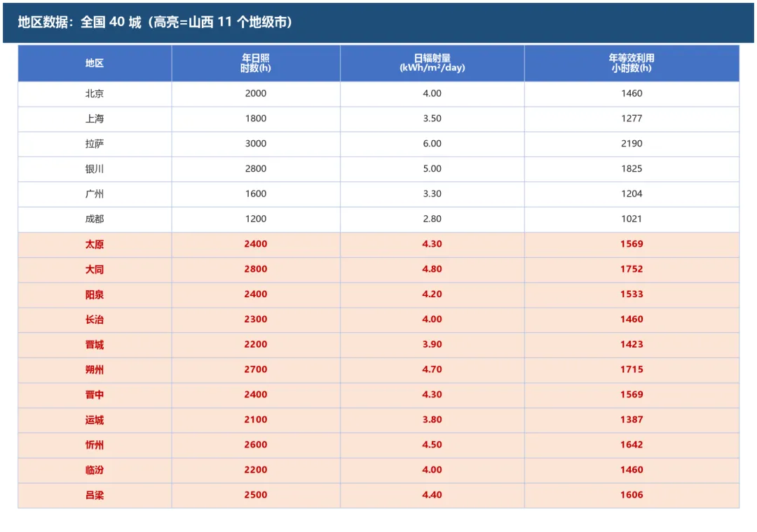Select the 拉萨 region cell

point(95,144)
